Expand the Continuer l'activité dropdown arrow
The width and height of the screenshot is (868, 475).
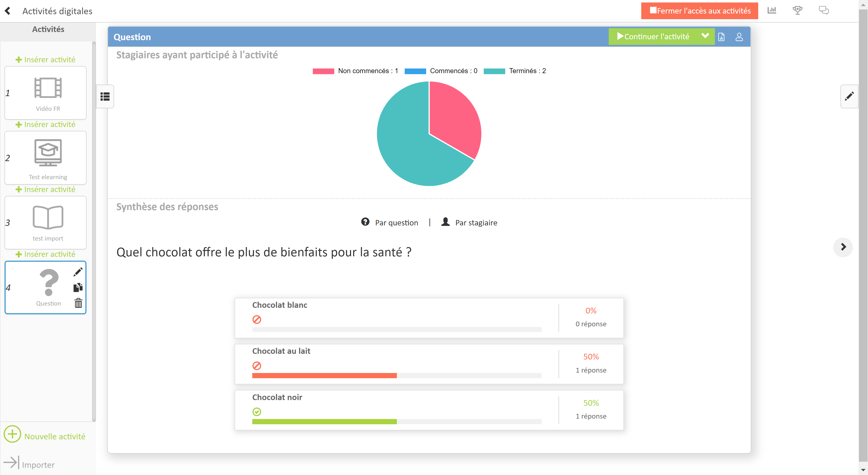tap(705, 36)
